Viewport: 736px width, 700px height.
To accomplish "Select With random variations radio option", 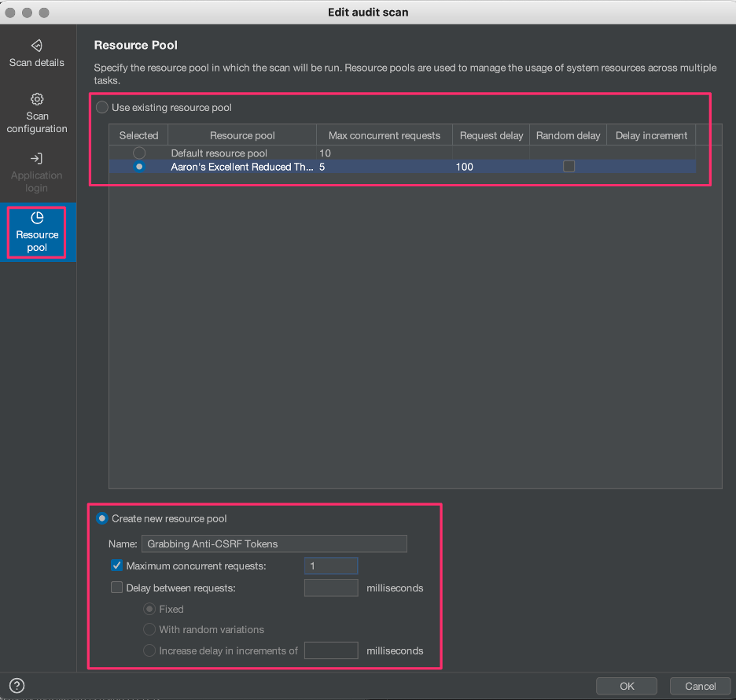I will pyautogui.click(x=149, y=629).
